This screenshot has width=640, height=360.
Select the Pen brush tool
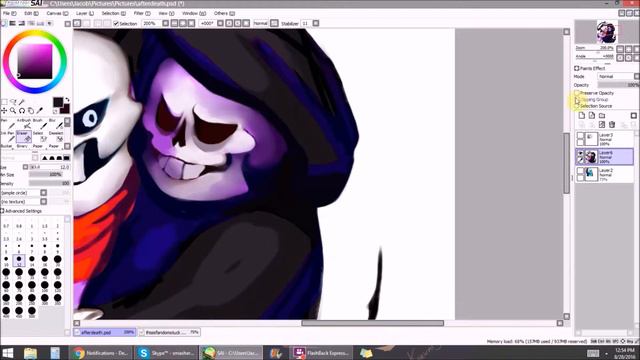[x=9, y=124]
